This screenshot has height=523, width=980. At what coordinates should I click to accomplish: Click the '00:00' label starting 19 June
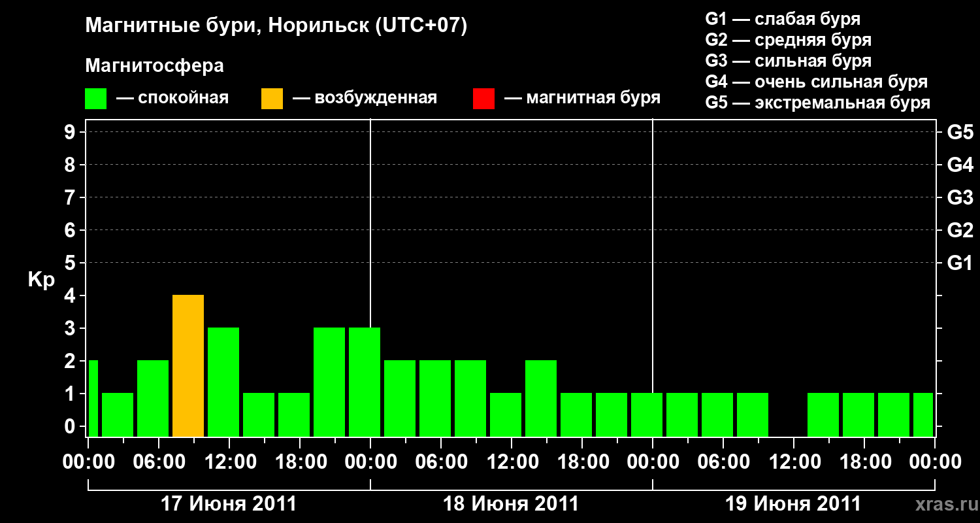(653, 462)
